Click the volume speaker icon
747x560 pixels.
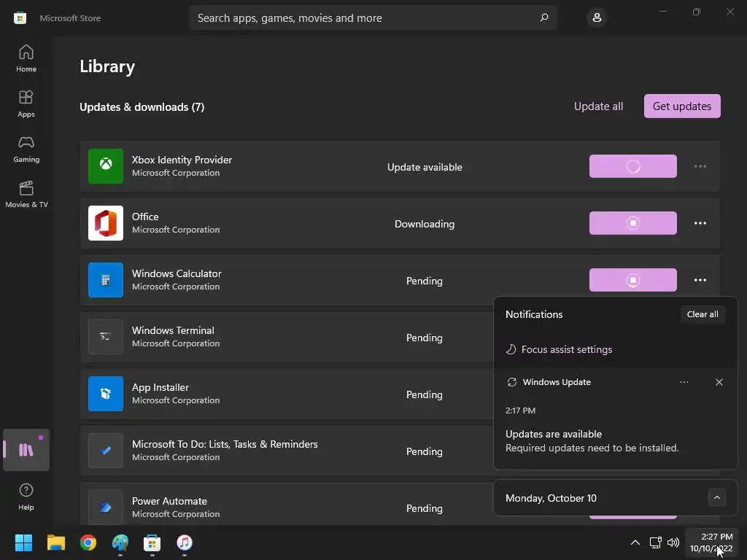tap(673, 542)
